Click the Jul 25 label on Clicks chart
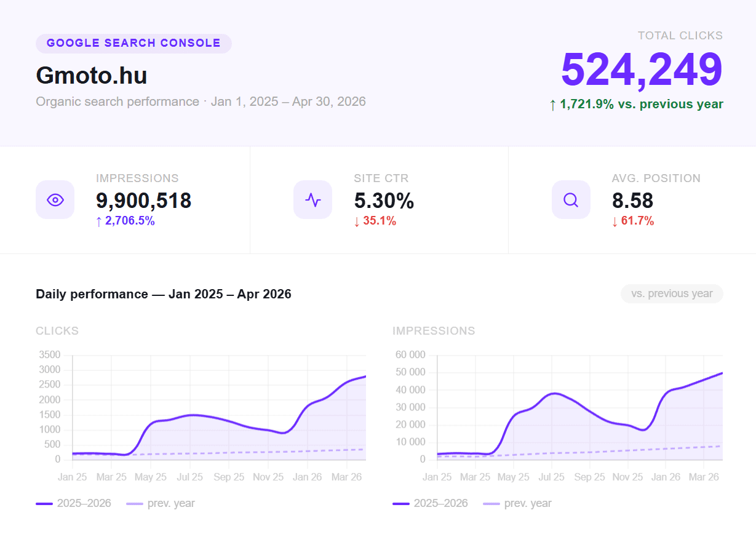Screen dimensions: 756x534 tap(189, 477)
